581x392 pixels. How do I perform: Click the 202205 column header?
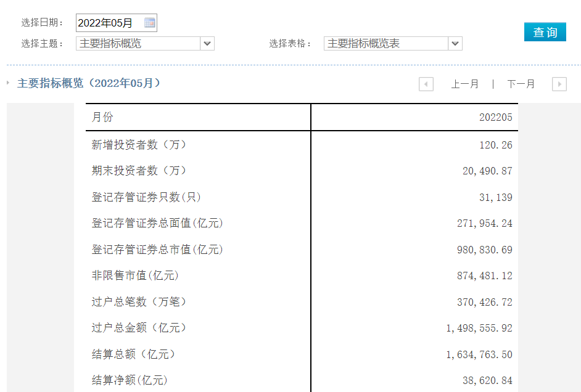click(495, 117)
